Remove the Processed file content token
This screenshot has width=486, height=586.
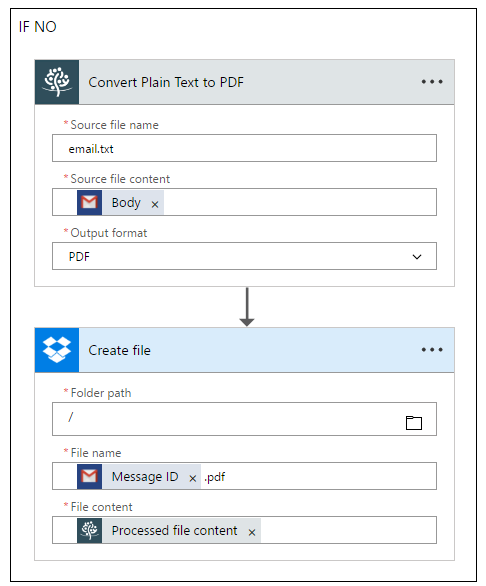252,533
